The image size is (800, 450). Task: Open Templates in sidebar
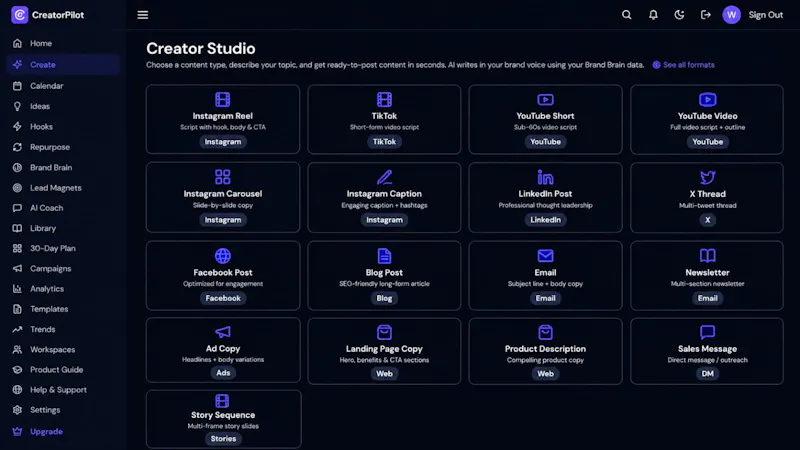63,309
